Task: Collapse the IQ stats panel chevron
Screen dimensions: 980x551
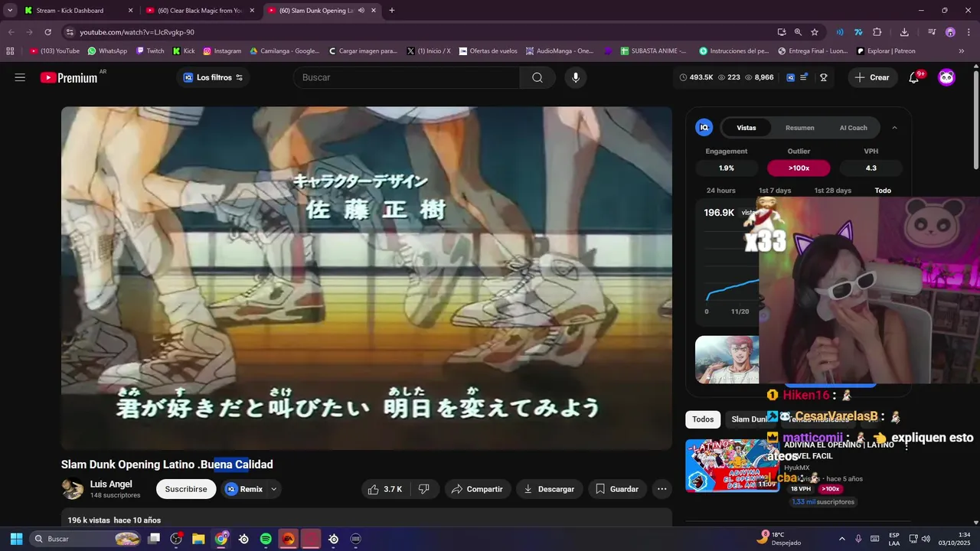Action: click(x=894, y=128)
